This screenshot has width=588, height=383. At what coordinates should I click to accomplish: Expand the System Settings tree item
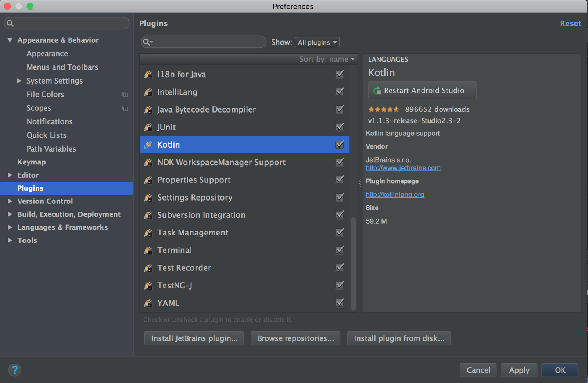19,81
